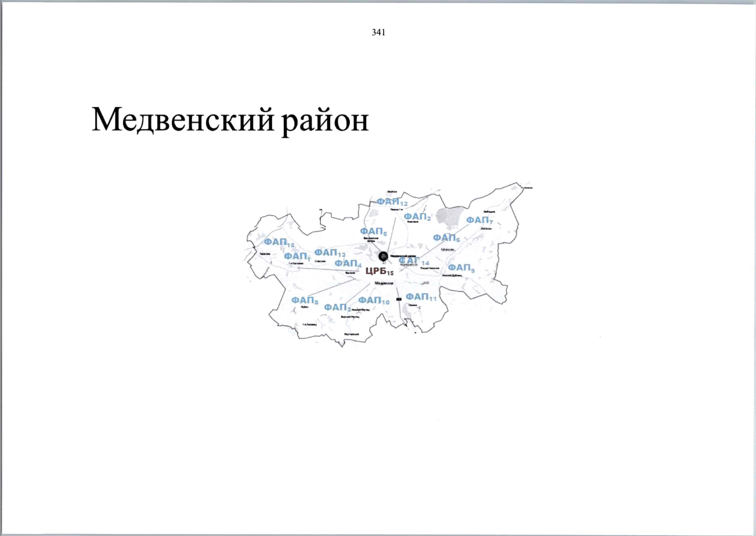Click the ФАП2 map label
Screen dimensions: 756x536
(x=417, y=217)
